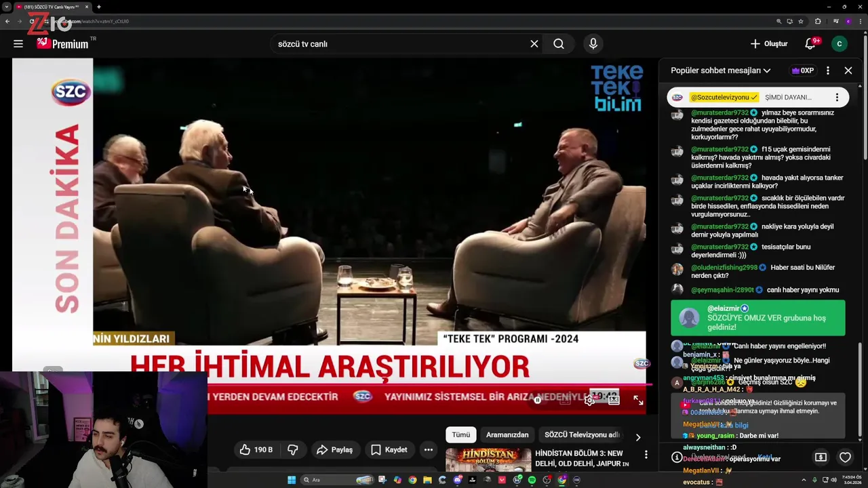This screenshot has height=488, width=868.
Task: Open the account avatar menu
Action: [x=840, y=43]
